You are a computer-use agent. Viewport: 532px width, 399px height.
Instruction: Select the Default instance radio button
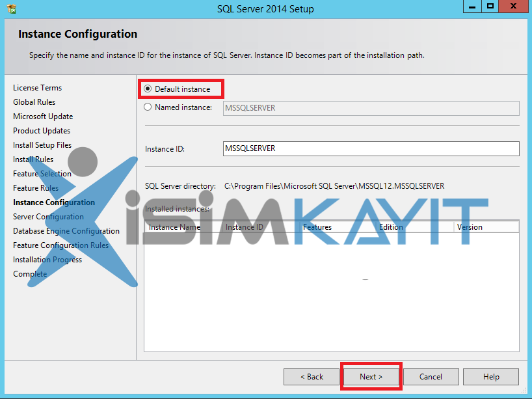click(148, 89)
